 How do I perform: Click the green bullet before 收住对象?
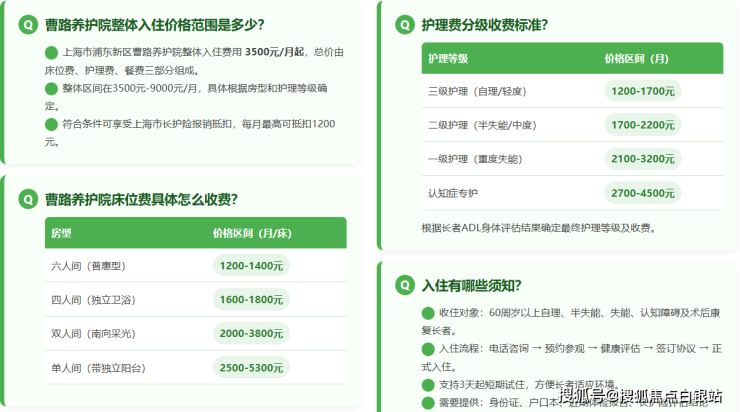428,313
